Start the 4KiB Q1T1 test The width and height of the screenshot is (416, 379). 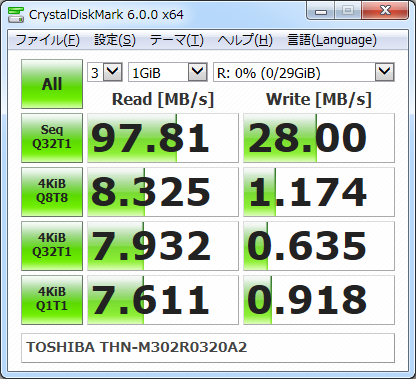[52, 300]
